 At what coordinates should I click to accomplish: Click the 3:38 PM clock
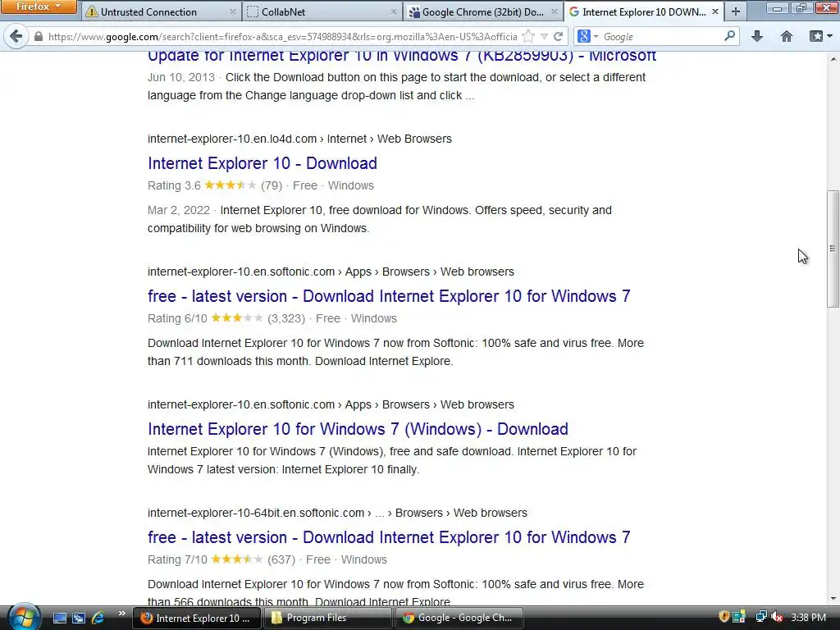click(808, 617)
